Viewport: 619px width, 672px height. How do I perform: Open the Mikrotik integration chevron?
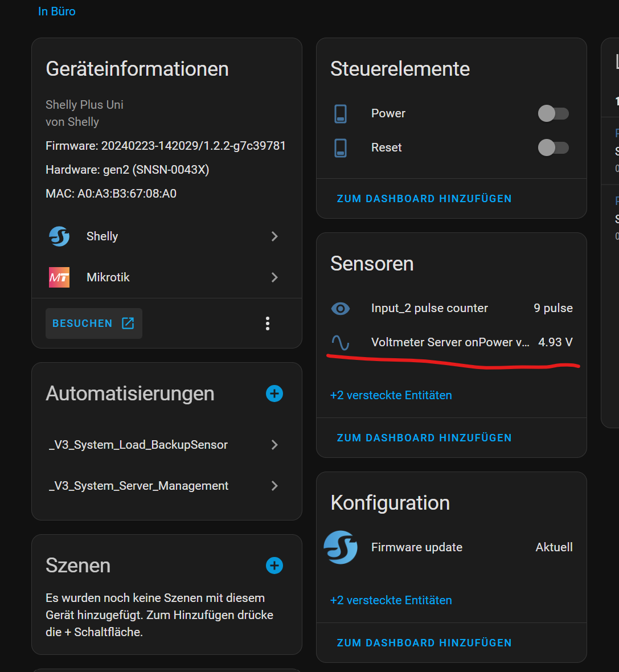point(274,277)
